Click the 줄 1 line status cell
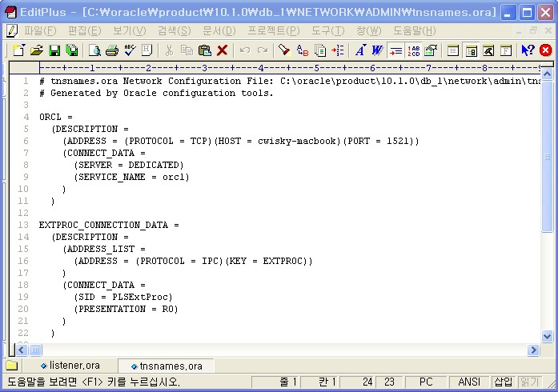This screenshot has height=392, width=558. click(x=276, y=382)
